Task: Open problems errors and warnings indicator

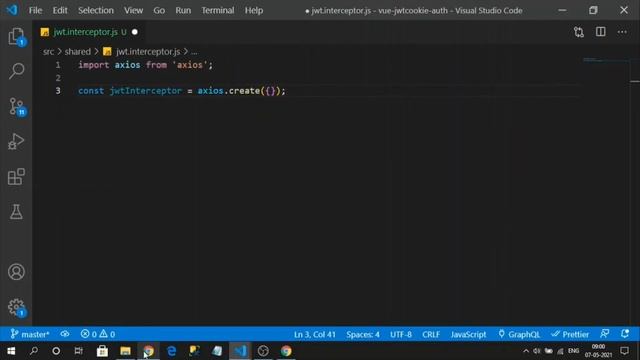Action: coord(98,334)
